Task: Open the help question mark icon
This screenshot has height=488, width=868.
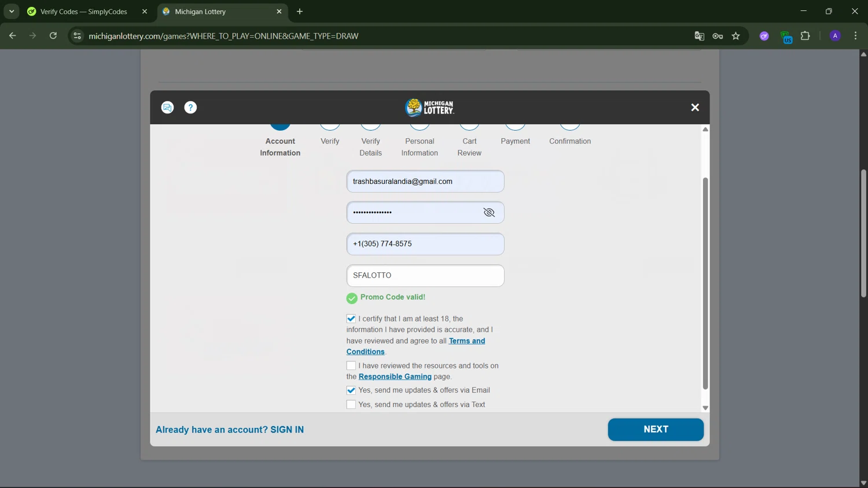Action: coord(190,108)
